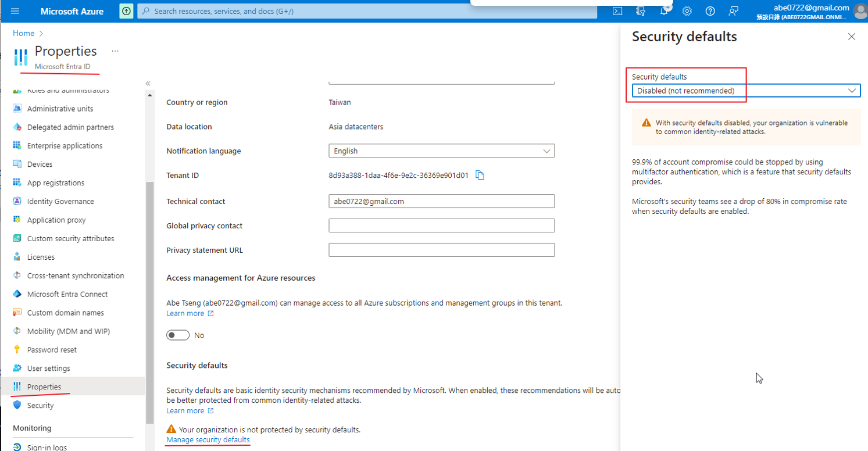Click the Technical contact field
Image resolution: width=868 pixels, height=451 pixels.
441,201
